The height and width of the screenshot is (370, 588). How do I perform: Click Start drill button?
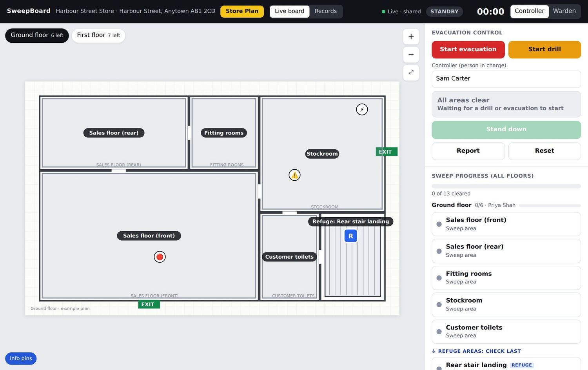click(544, 49)
